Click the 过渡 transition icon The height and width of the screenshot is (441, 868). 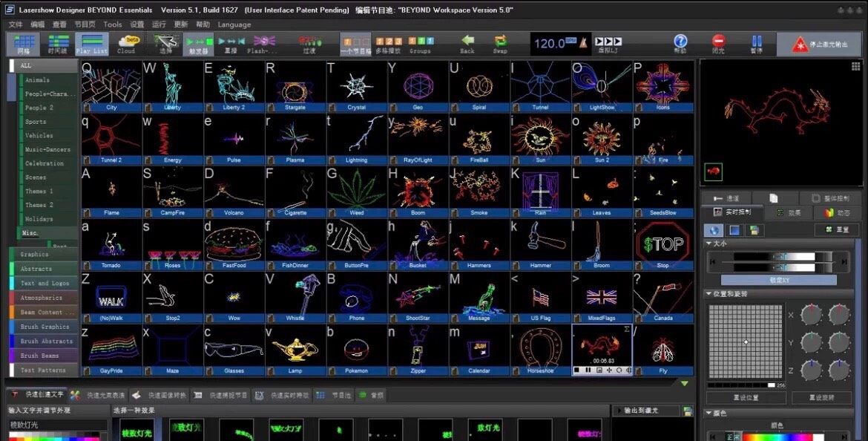[x=309, y=44]
